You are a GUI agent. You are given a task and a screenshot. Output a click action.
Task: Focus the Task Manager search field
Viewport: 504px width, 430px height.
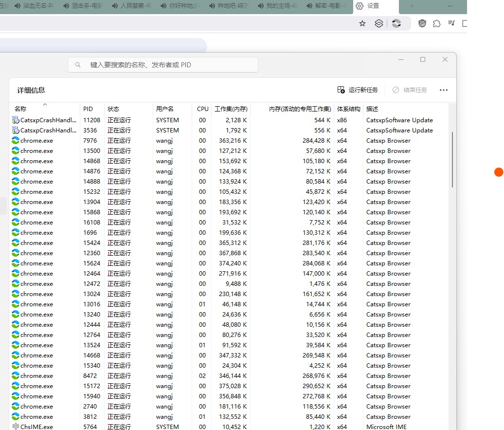pyautogui.click(x=163, y=65)
